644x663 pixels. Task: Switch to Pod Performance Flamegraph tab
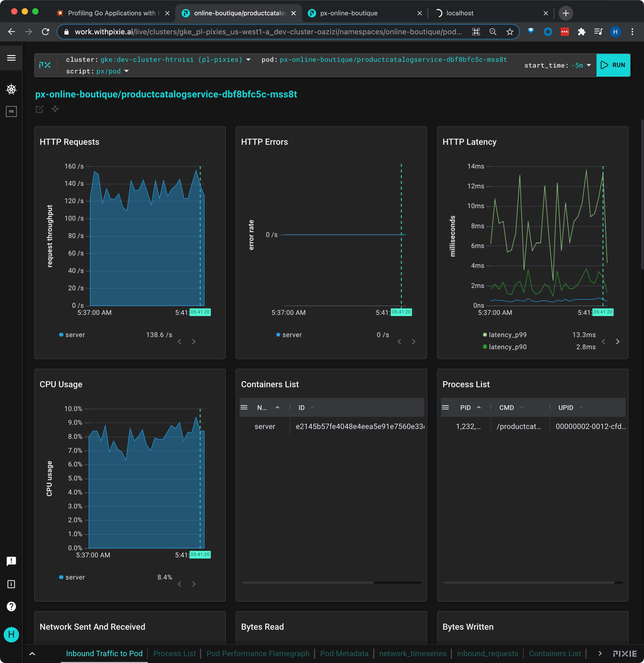[x=258, y=653]
